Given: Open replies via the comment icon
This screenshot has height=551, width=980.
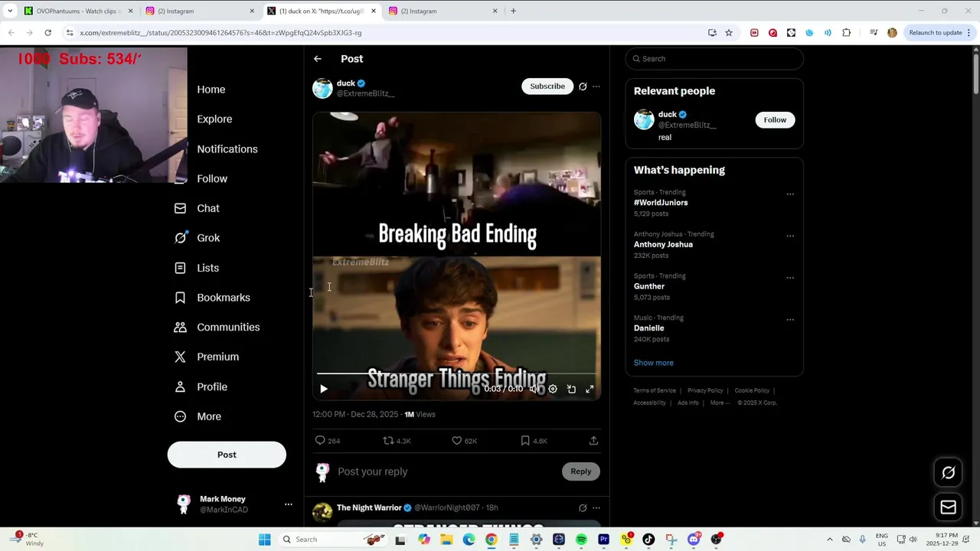Looking at the screenshot, I should click(x=320, y=441).
